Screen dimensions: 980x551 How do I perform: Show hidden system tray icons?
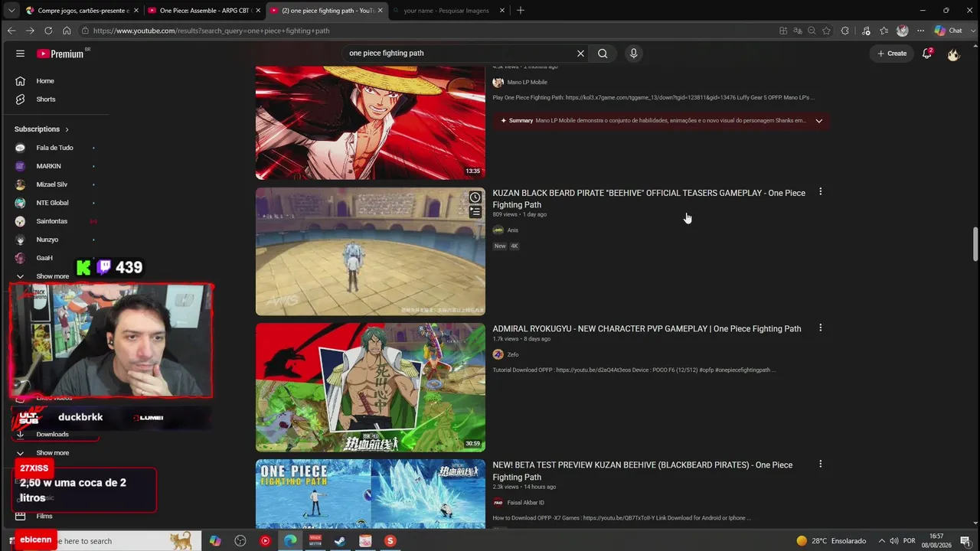pos(881,541)
